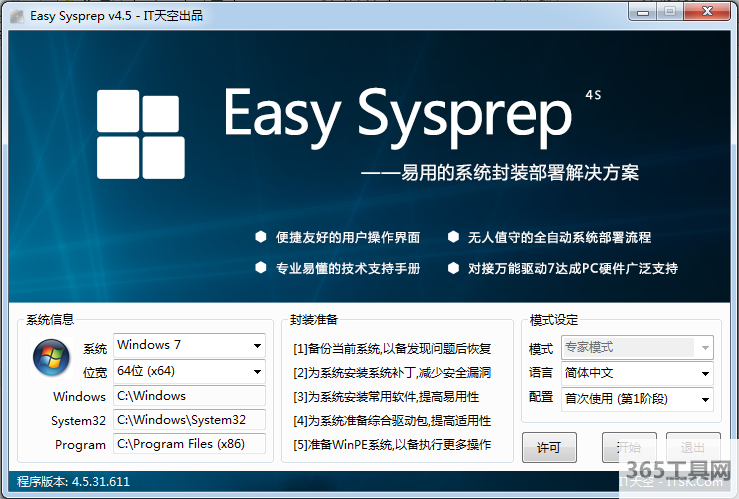Click the Windows path field C:\Windows
739x499 pixels.
click(189, 396)
